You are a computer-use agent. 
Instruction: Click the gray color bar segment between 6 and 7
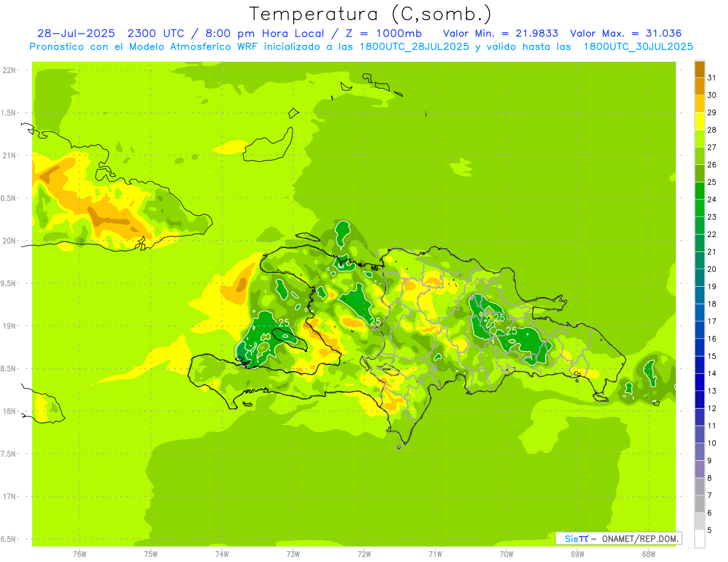(x=699, y=504)
